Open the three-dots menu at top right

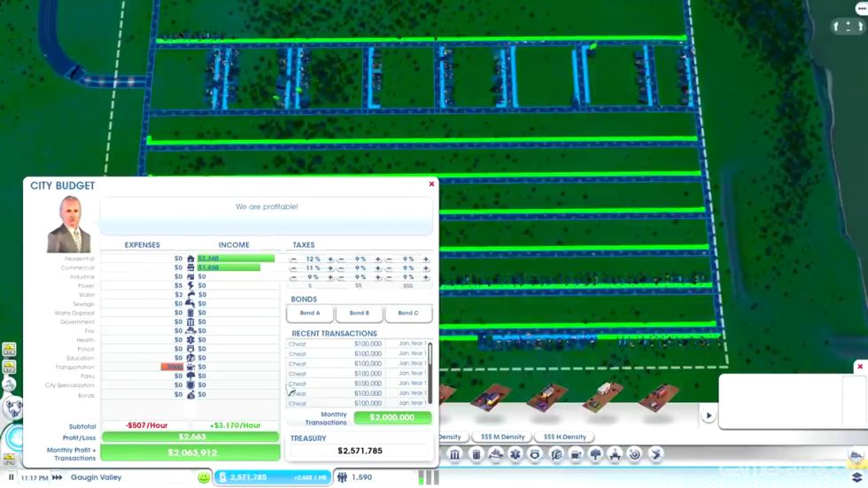pos(861,8)
